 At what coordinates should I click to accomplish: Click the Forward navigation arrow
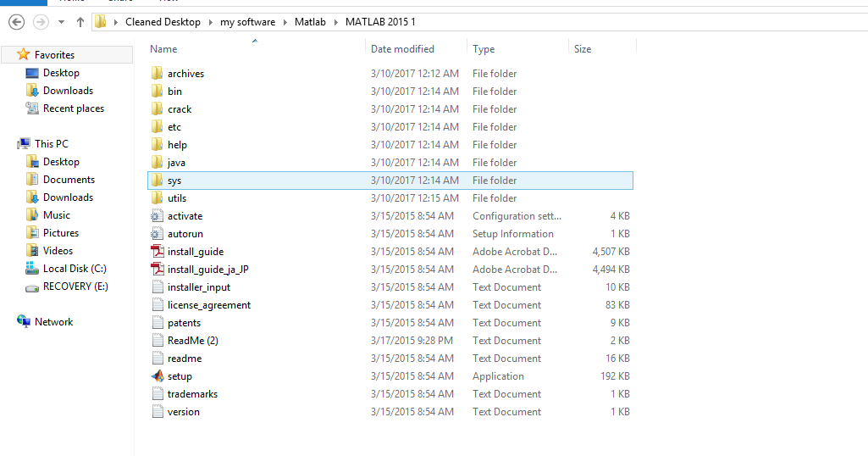[x=41, y=22]
